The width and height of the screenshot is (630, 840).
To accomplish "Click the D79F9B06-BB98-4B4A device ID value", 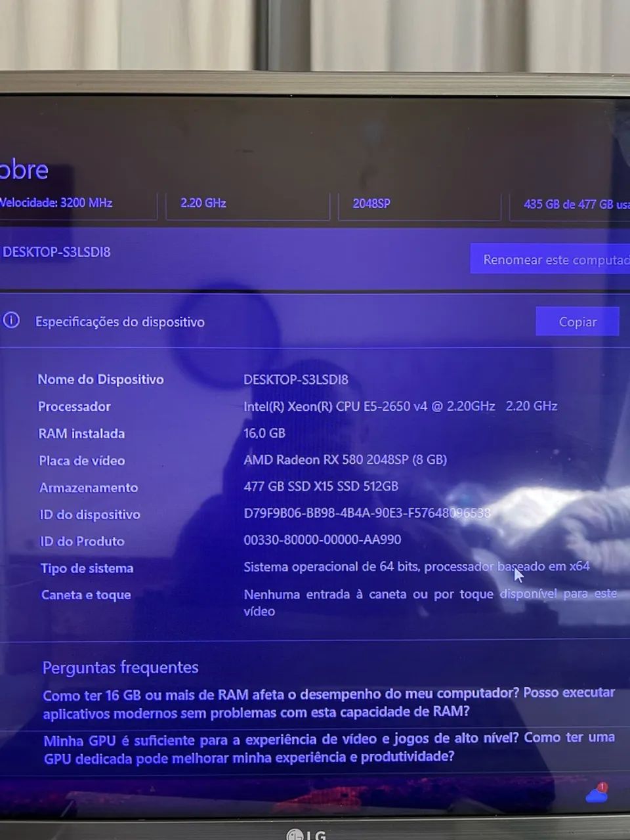I will pos(367,513).
